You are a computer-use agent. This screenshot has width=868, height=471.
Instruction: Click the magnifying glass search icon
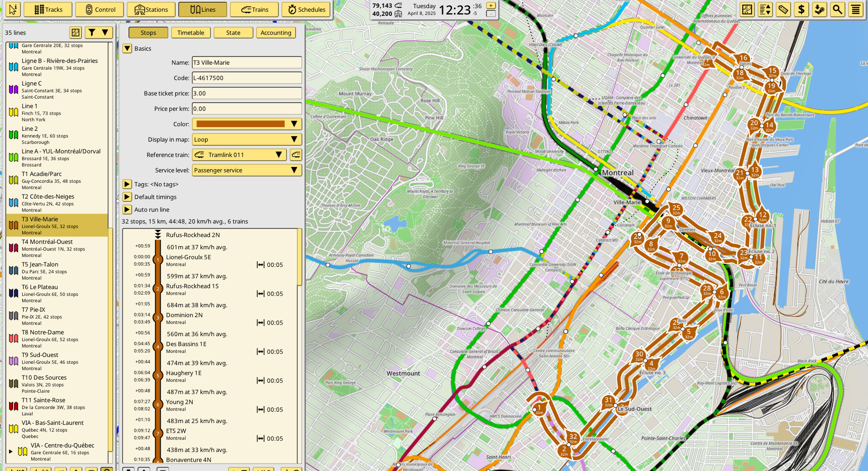838,10
